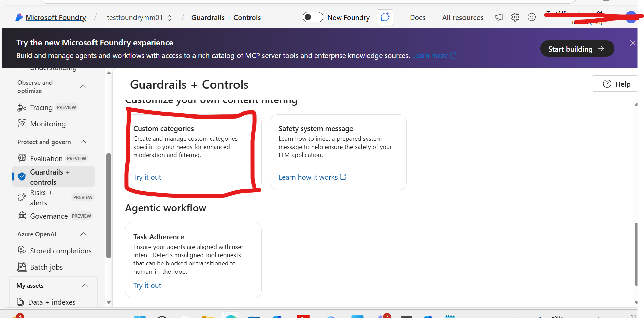
Task: Go to All resources
Action: (462, 18)
